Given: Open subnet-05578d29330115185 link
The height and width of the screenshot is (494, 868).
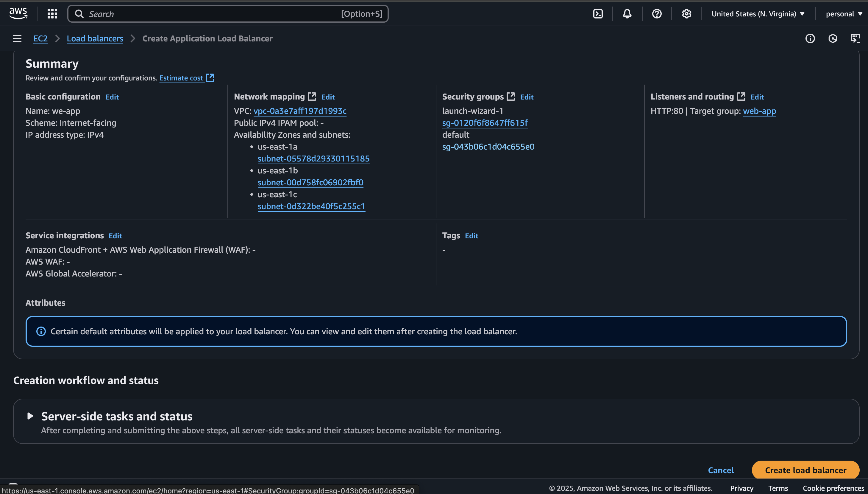Looking at the screenshot, I should pos(313,159).
